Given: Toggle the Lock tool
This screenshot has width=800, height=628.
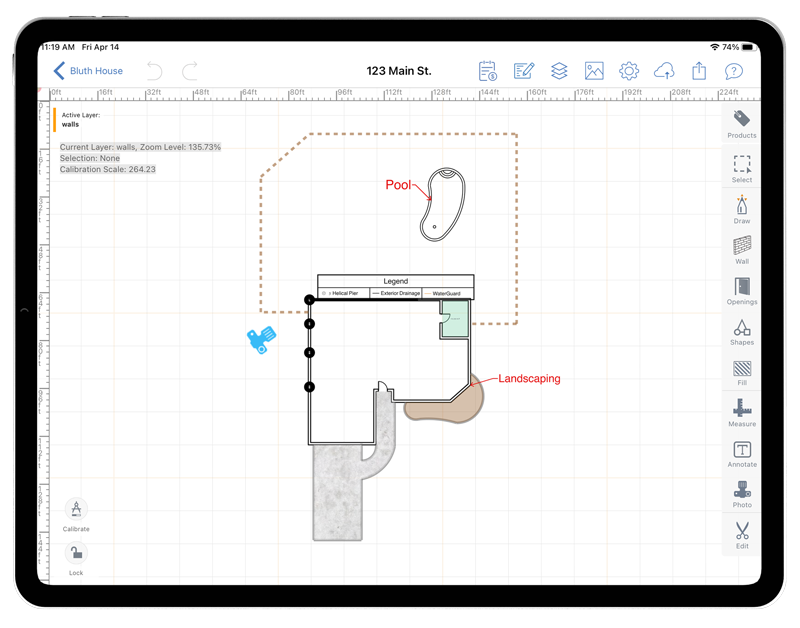Looking at the screenshot, I should pos(76,553).
